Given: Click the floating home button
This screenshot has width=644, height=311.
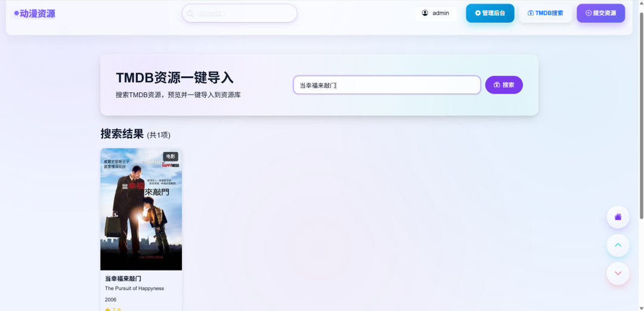Looking at the screenshot, I should [618, 217].
